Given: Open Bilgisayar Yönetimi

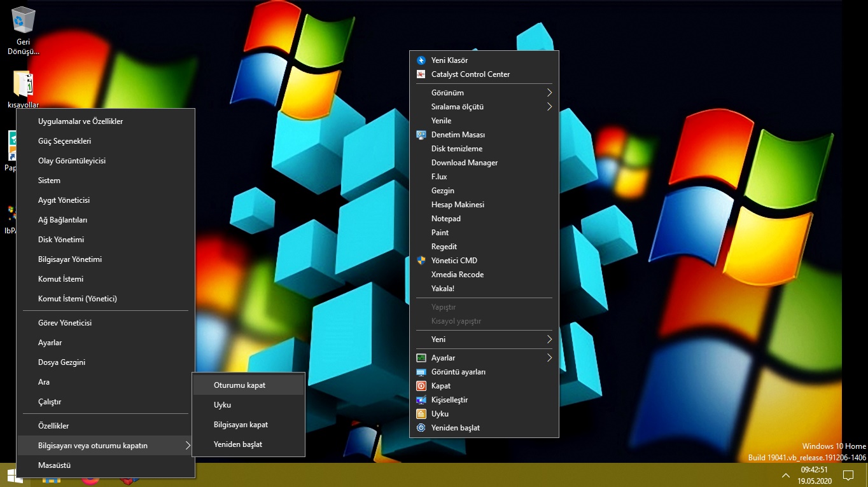Looking at the screenshot, I should click(106, 259).
